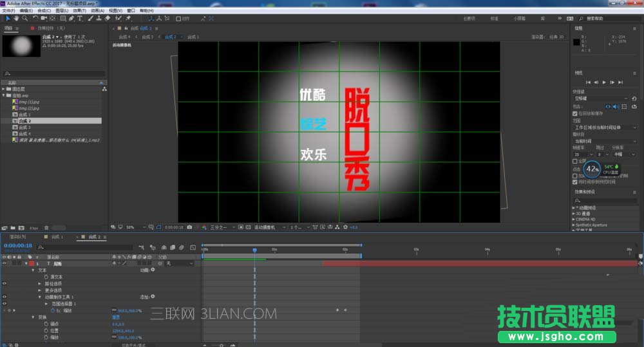Image resolution: width=644 pixels, height=347 pixels.
Task: Click new composition icon in project panel
Action: coord(21,228)
